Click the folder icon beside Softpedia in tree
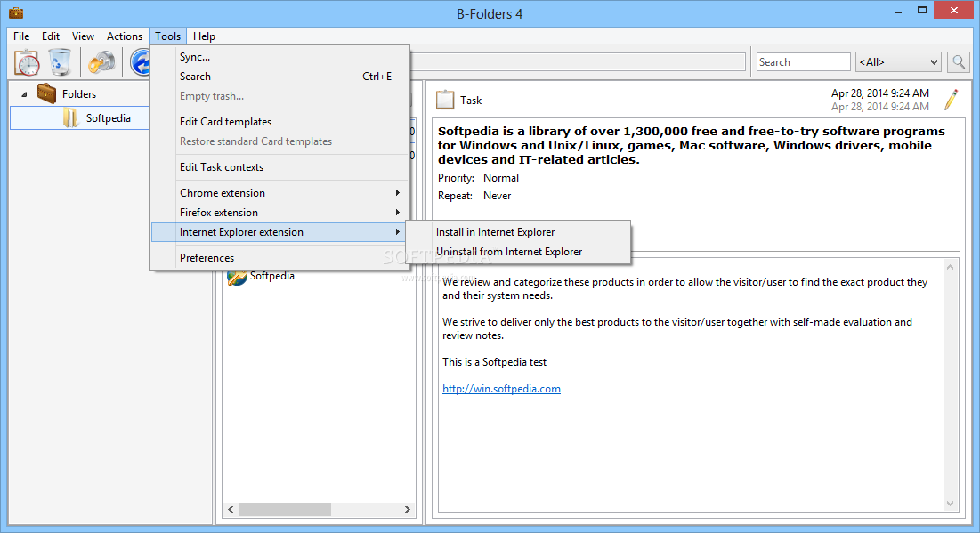This screenshot has height=533, width=980. (x=70, y=118)
